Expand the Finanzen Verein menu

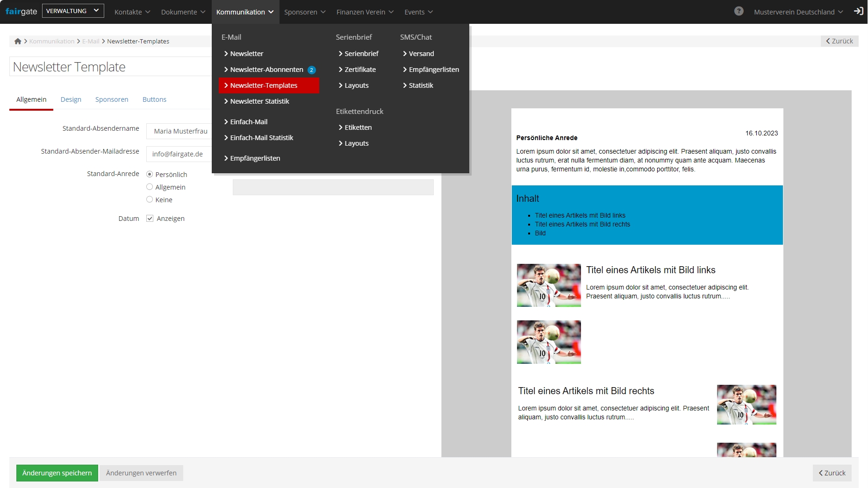[x=365, y=12]
